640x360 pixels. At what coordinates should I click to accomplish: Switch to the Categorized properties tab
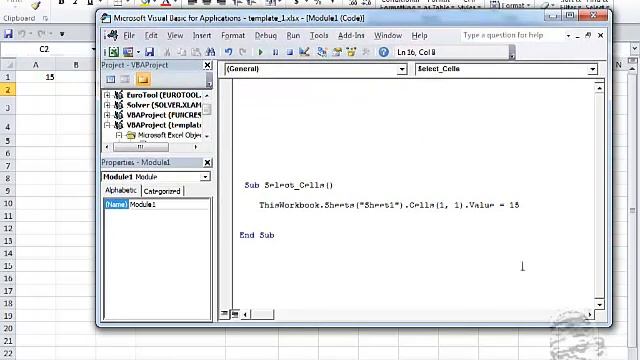(x=162, y=191)
